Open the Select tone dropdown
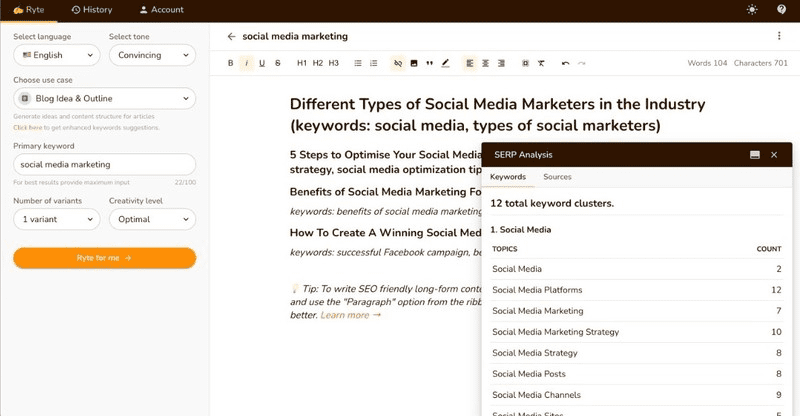Screen dimensions: 800x416 pyautogui.click(x=152, y=55)
